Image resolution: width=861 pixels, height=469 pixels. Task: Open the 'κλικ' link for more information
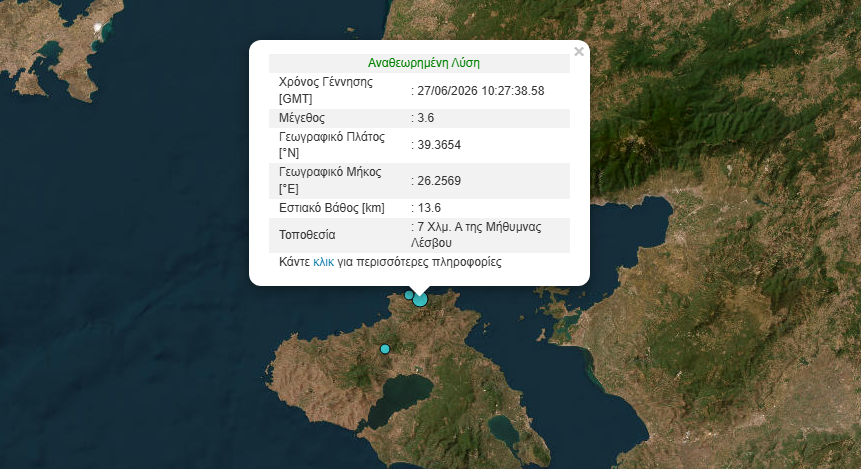tap(323, 262)
